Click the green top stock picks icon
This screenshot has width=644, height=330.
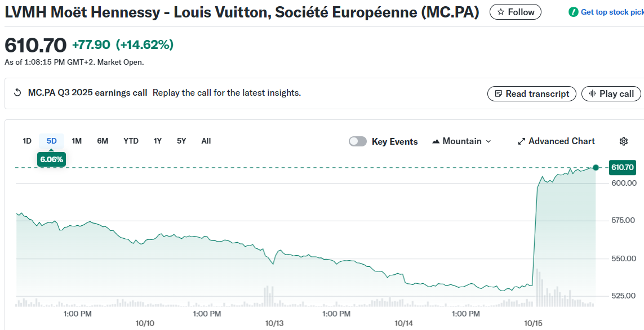point(574,12)
